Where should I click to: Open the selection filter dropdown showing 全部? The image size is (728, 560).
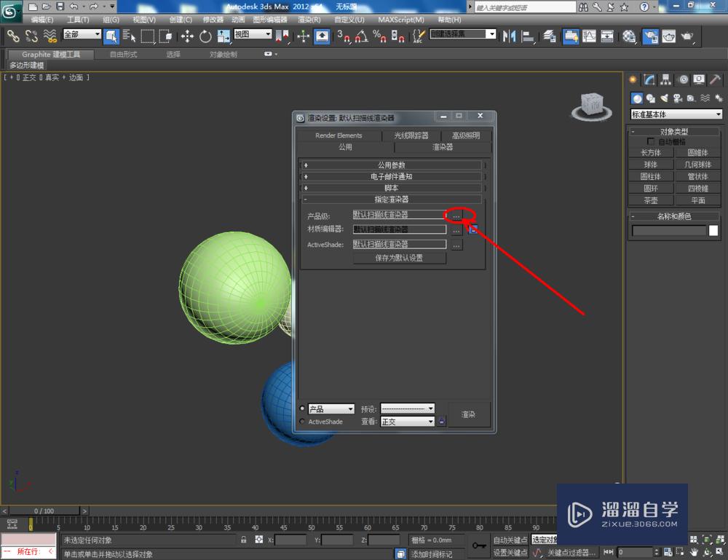pyautogui.click(x=82, y=34)
